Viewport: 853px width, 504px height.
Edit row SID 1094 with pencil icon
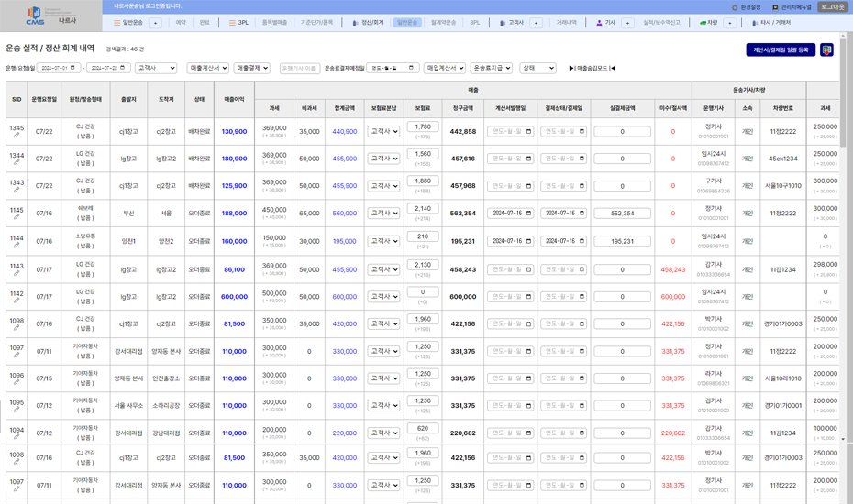[17, 436]
